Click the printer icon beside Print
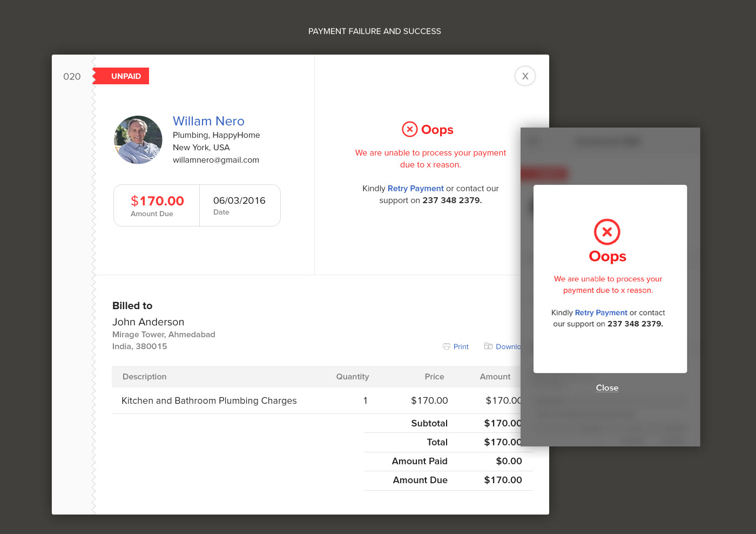The image size is (756, 534). (447, 346)
